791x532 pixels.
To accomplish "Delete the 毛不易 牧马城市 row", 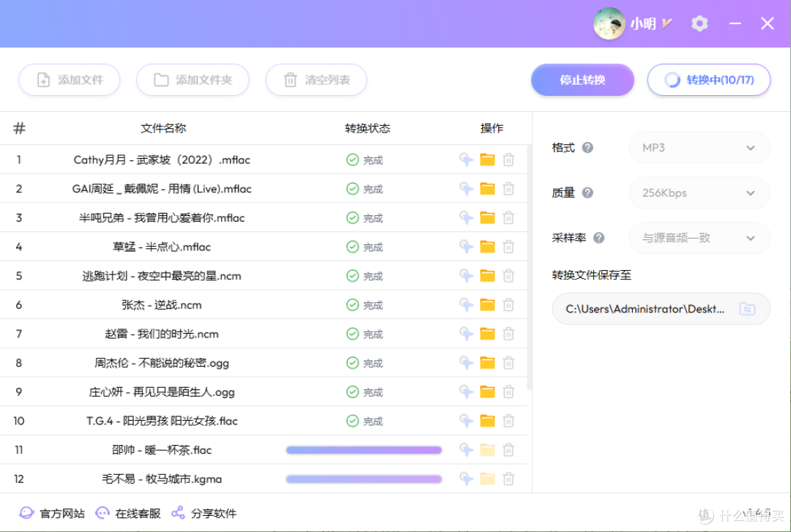I will click(508, 479).
